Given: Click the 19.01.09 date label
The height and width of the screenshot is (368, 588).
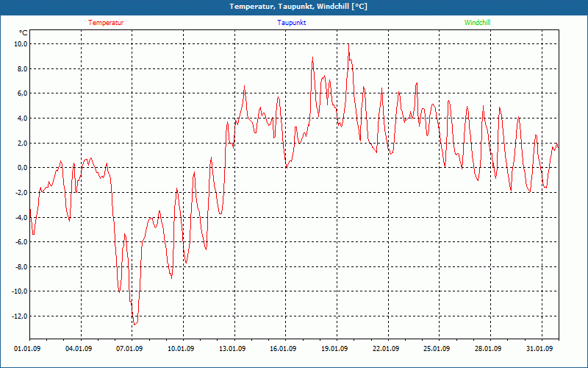Looking at the screenshot, I should point(334,349).
